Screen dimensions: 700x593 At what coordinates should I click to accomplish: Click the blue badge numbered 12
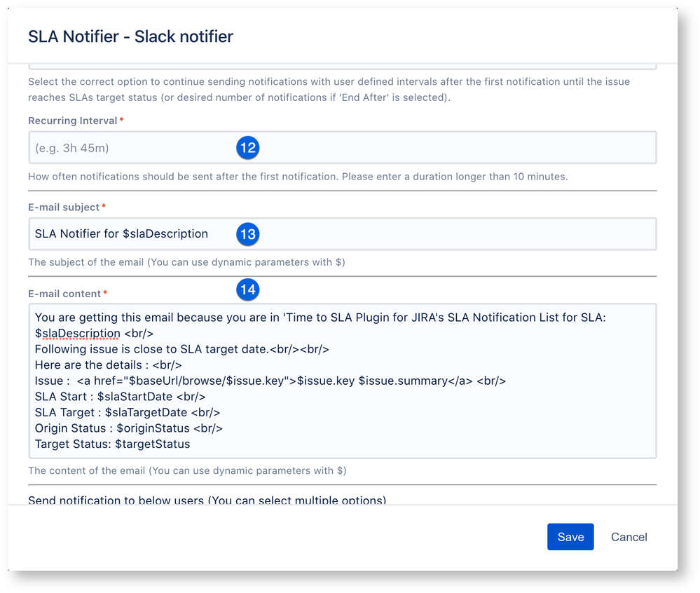(248, 148)
